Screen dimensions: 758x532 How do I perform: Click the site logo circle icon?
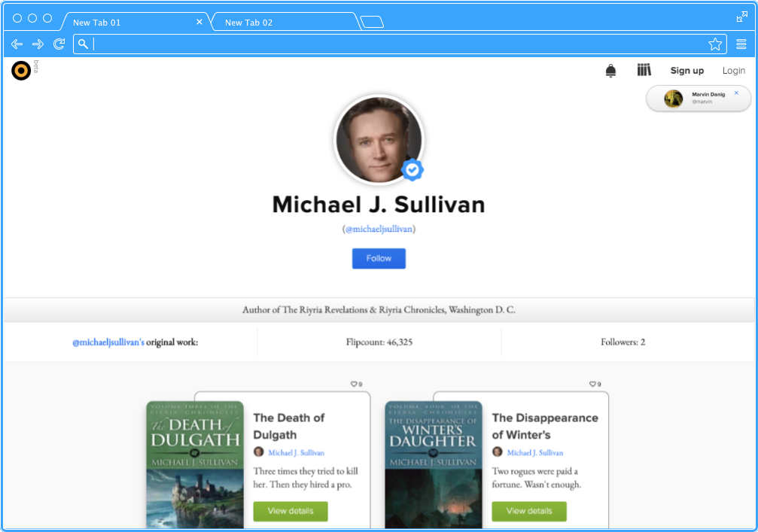click(x=21, y=71)
